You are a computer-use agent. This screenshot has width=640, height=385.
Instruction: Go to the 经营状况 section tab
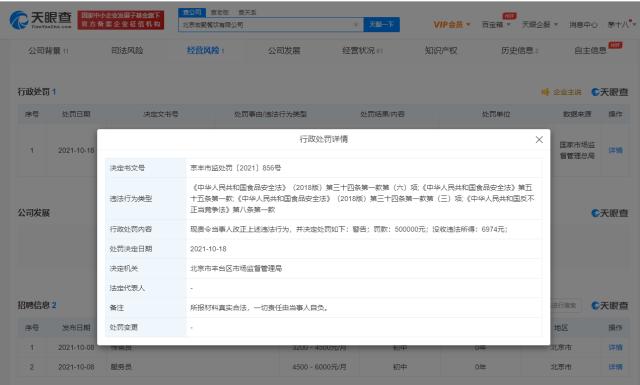pos(362,50)
